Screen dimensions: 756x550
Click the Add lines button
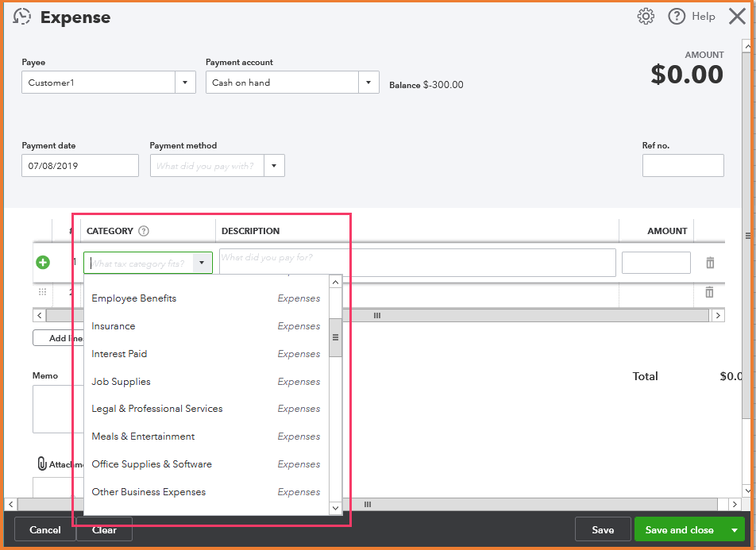58,338
